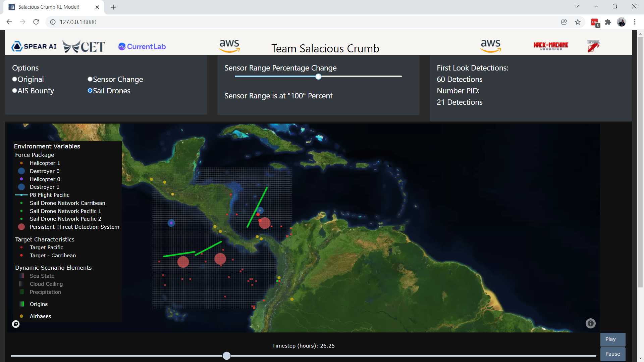Open the tab search dropdown arrow
The image size is (644, 362).
pos(577,6)
